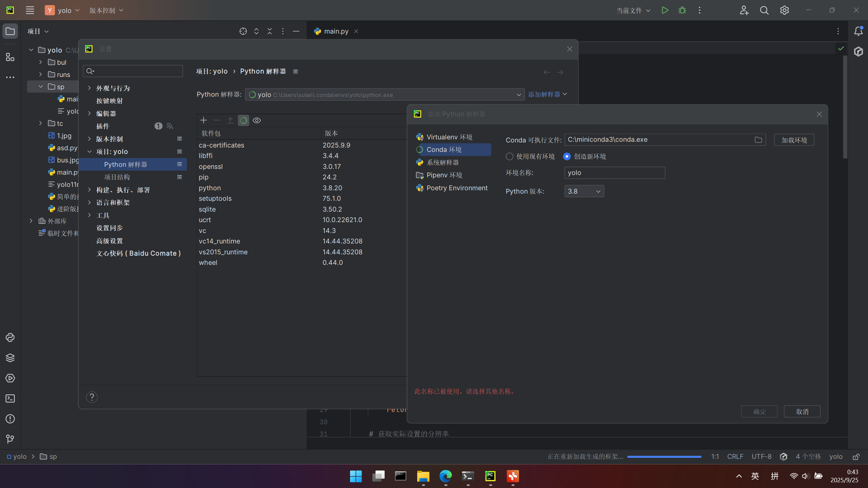Viewport: 868px width, 488px height.
Task: Toggle the show early releases eye icon
Action: pos(257,120)
